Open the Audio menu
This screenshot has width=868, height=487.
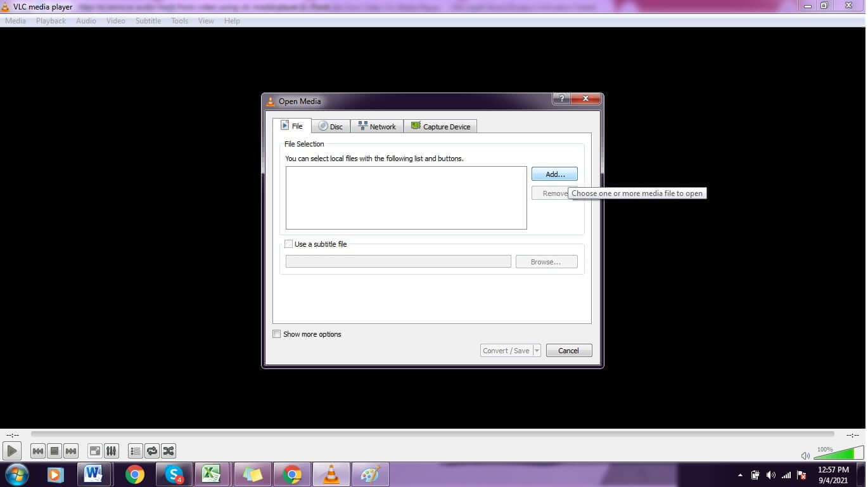point(86,21)
